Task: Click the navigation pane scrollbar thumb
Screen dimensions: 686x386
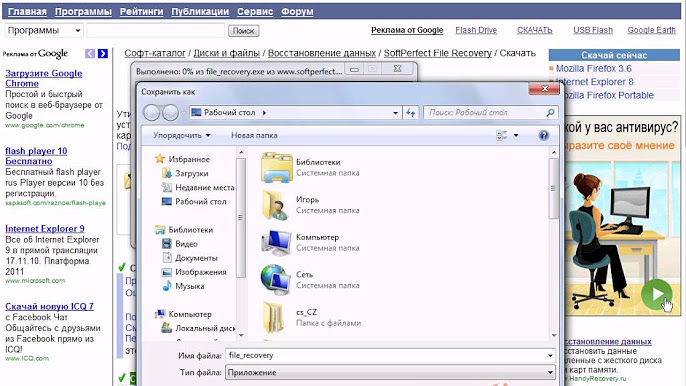Action: coord(240,218)
